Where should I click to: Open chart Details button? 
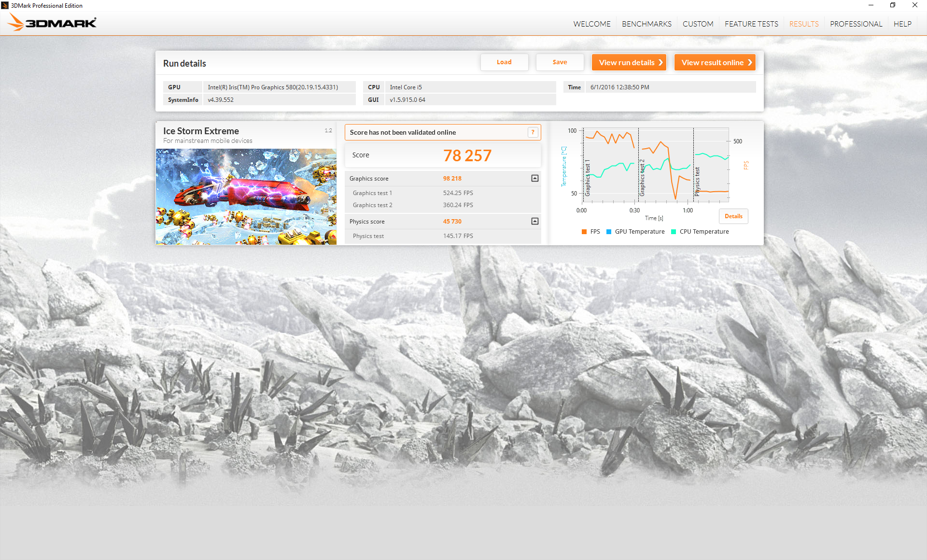point(733,216)
